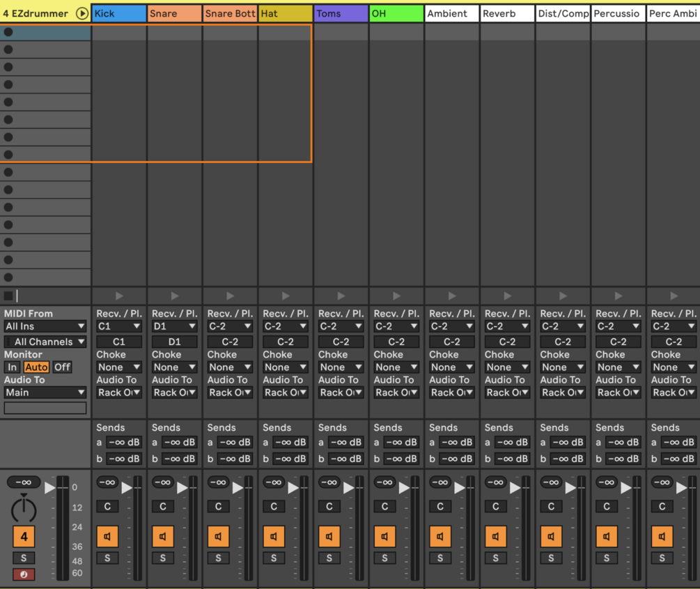Preview the Snare chain note play triangle
Image resolution: width=700 pixels, height=589 pixels.
click(x=175, y=296)
